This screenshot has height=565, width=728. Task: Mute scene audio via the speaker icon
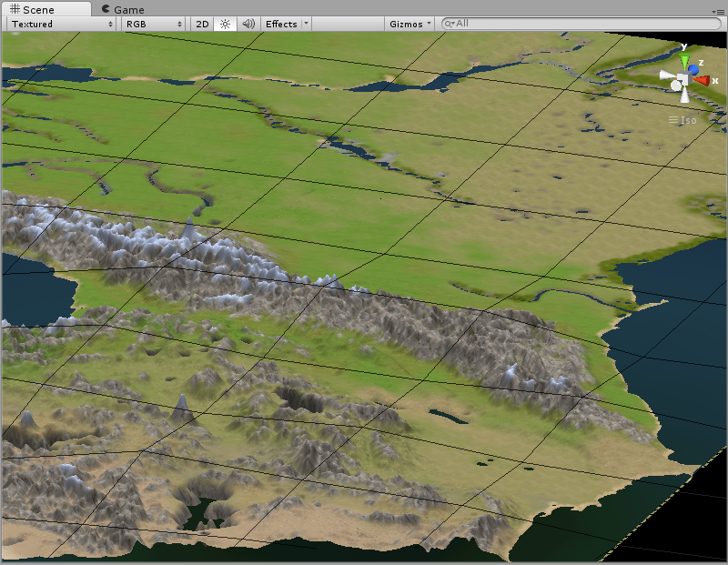click(248, 25)
